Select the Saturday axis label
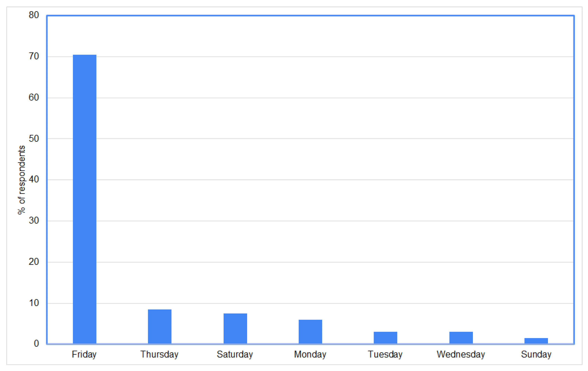The width and height of the screenshot is (588, 371). point(235,354)
